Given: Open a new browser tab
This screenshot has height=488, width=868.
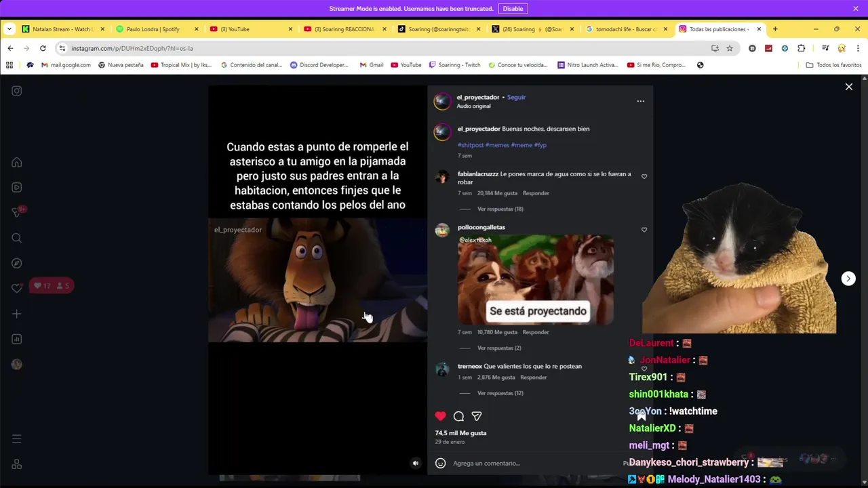Looking at the screenshot, I should point(775,29).
